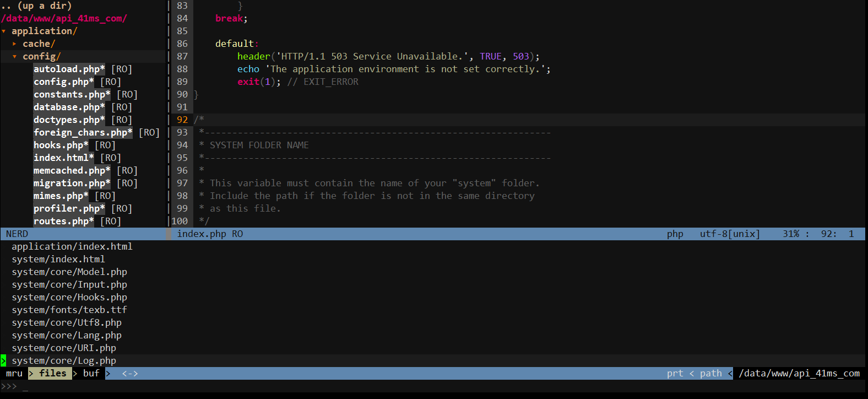This screenshot has height=399, width=868.
Task: Collapse the application/ folder arrow
Action: [3, 31]
